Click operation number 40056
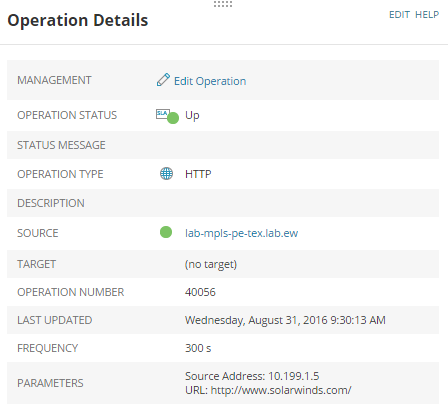This screenshot has width=448, height=412. click(200, 292)
